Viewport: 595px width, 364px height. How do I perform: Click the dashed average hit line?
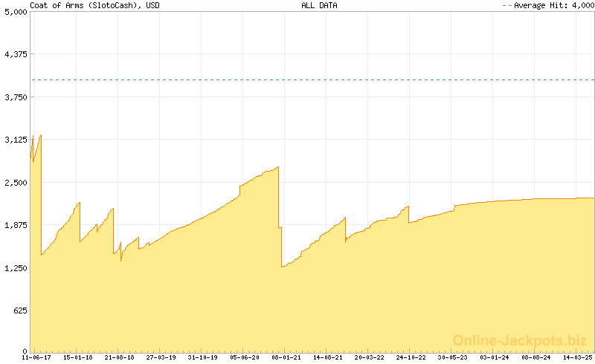click(312, 79)
